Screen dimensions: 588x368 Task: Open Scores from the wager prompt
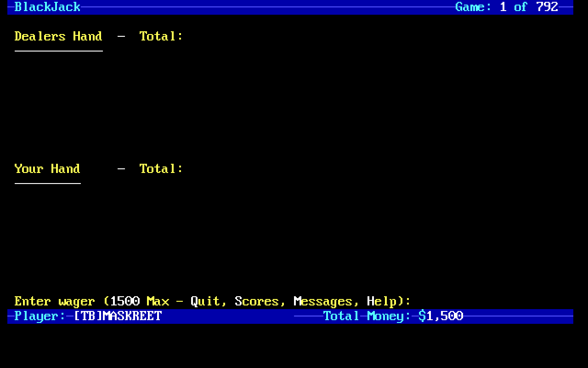click(x=256, y=301)
